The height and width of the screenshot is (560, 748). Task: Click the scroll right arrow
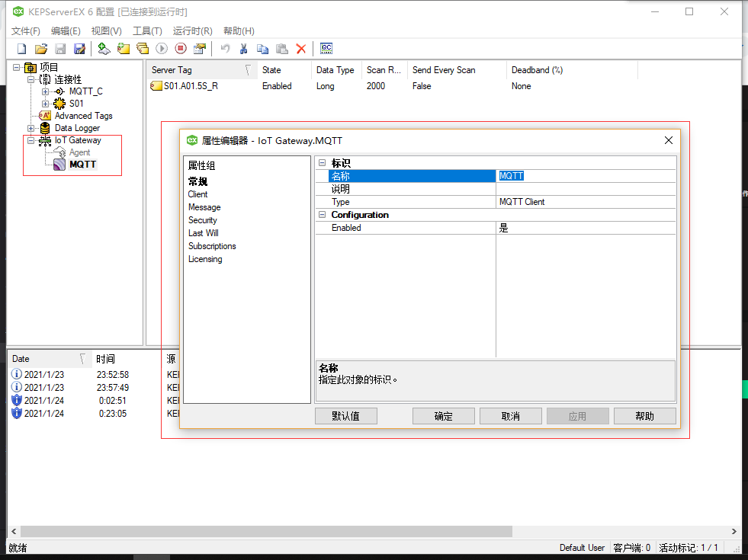[734, 531]
